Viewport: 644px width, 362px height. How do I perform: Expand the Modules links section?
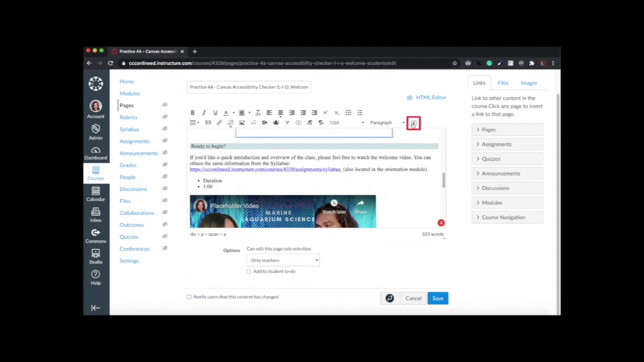point(507,203)
